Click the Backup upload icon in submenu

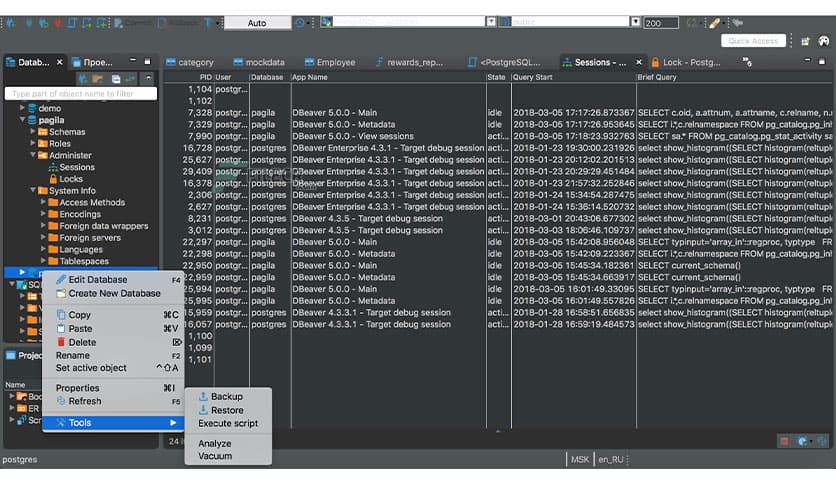[203, 397]
